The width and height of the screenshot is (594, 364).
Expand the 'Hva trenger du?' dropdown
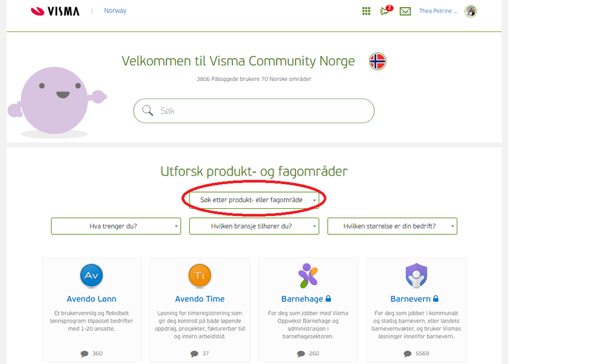(116, 226)
